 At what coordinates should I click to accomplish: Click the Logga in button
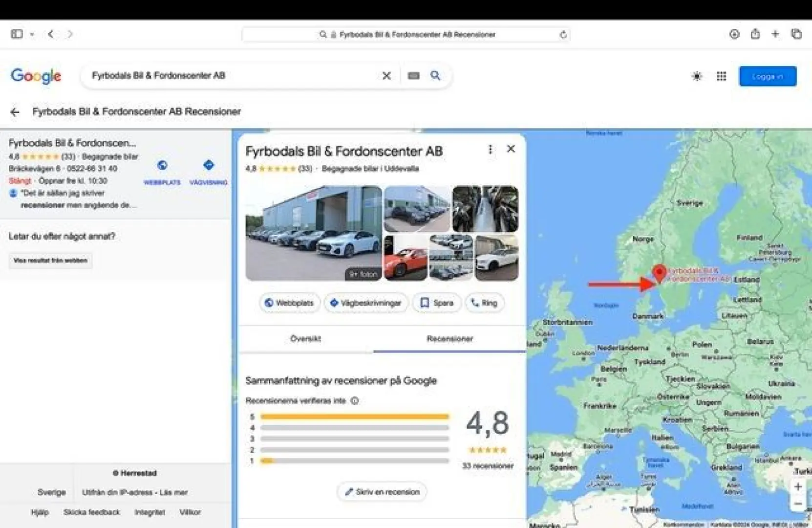[767, 76]
